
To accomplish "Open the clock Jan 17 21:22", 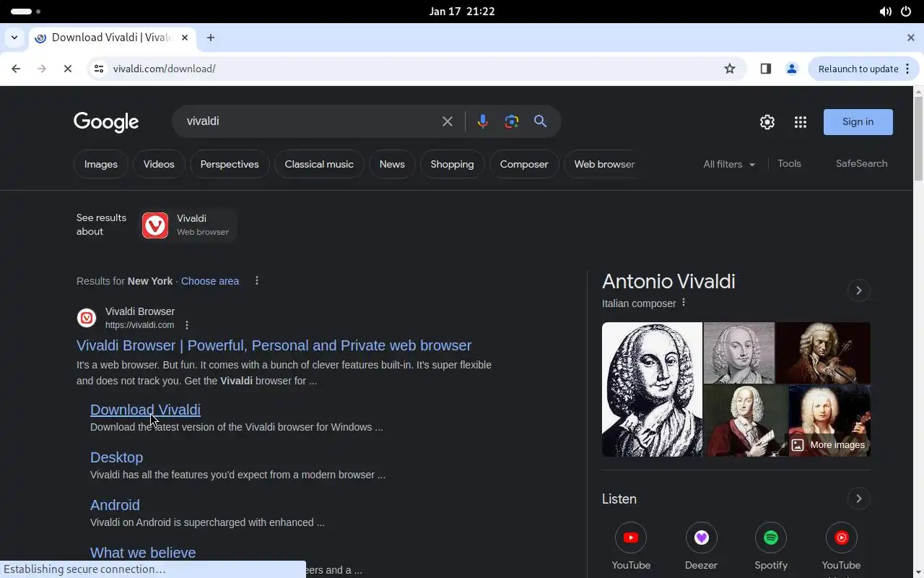I will coord(461,12).
